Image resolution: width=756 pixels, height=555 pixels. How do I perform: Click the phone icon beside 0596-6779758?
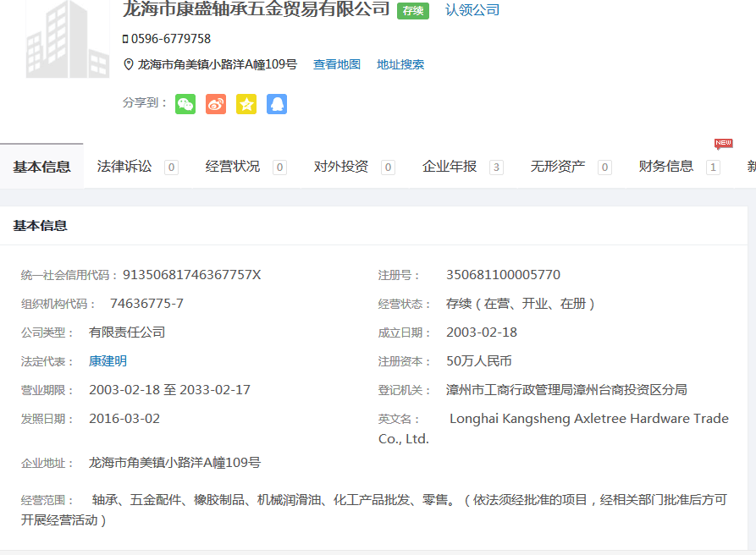coord(125,39)
